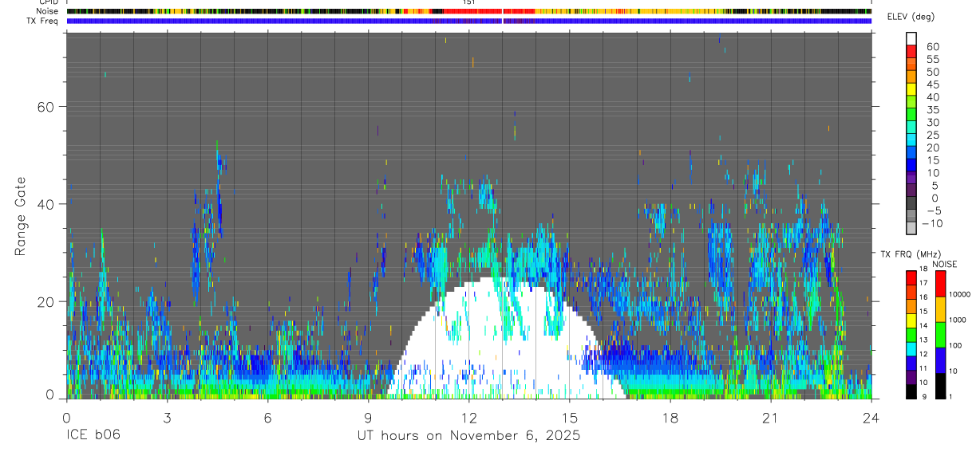Click the cyan ELEV swatch between 20 and 25
Viewport: 980px width, 452px height.
(911, 140)
